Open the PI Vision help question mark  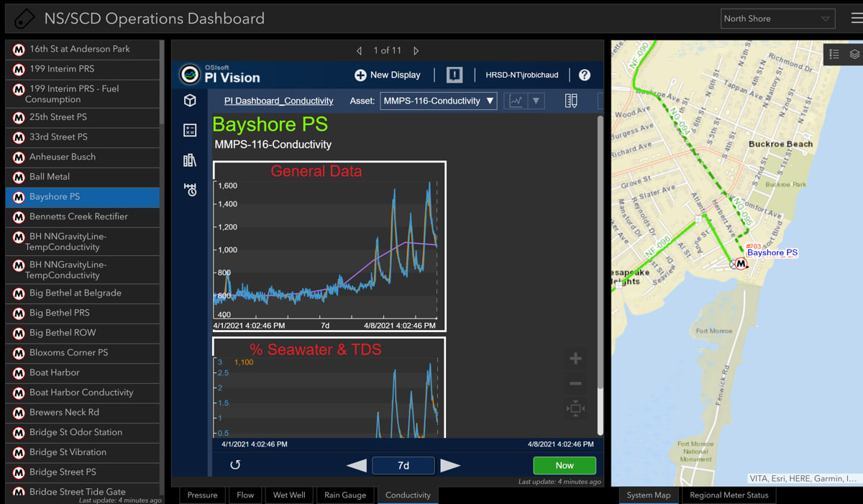(584, 75)
